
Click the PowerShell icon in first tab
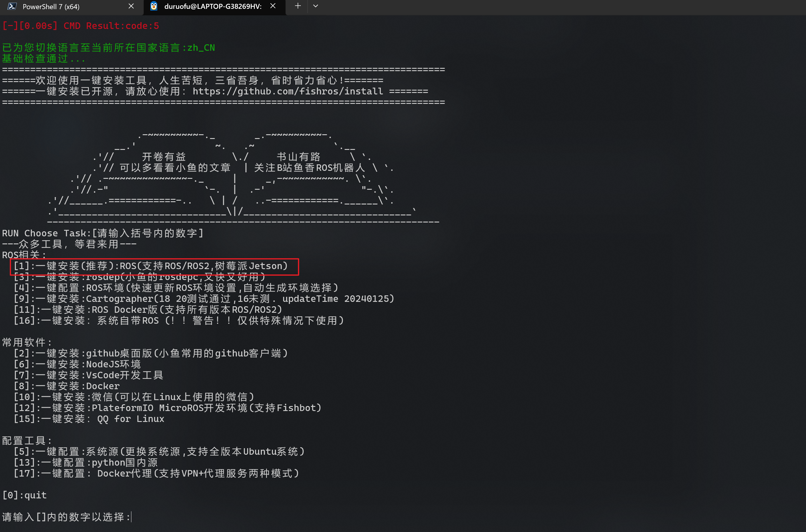tap(12, 6)
